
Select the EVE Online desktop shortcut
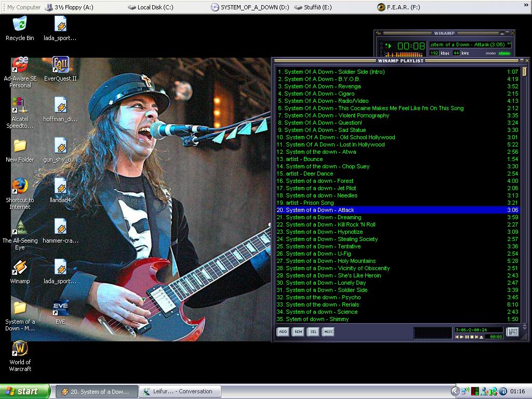(60, 312)
